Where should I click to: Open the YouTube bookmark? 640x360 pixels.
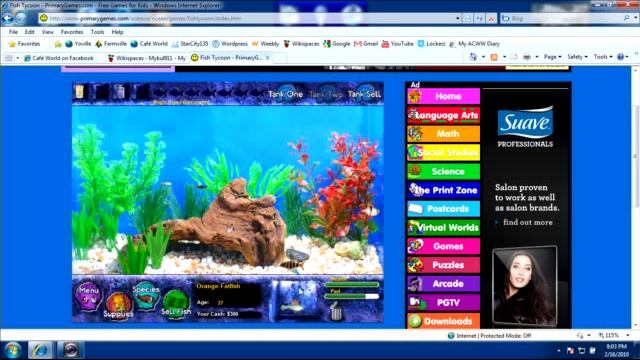tap(398, 44)
